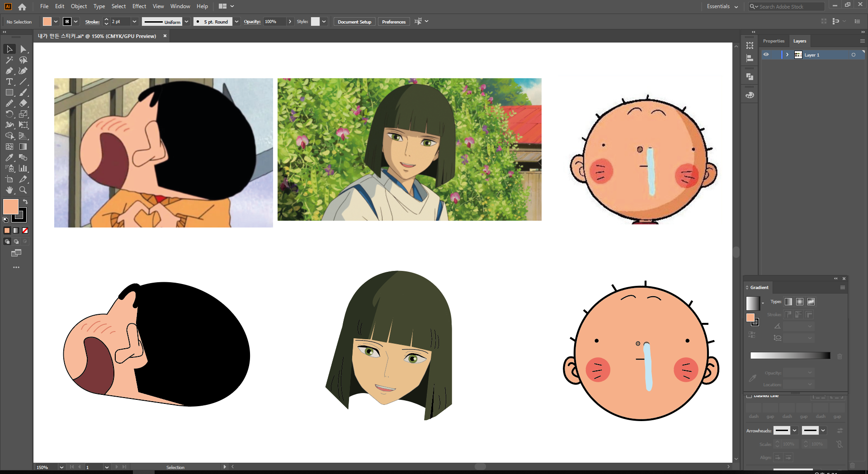This screenshot has width=868, height=474.
Task: Open stroke weight dropdown
Action: (134, 22)
